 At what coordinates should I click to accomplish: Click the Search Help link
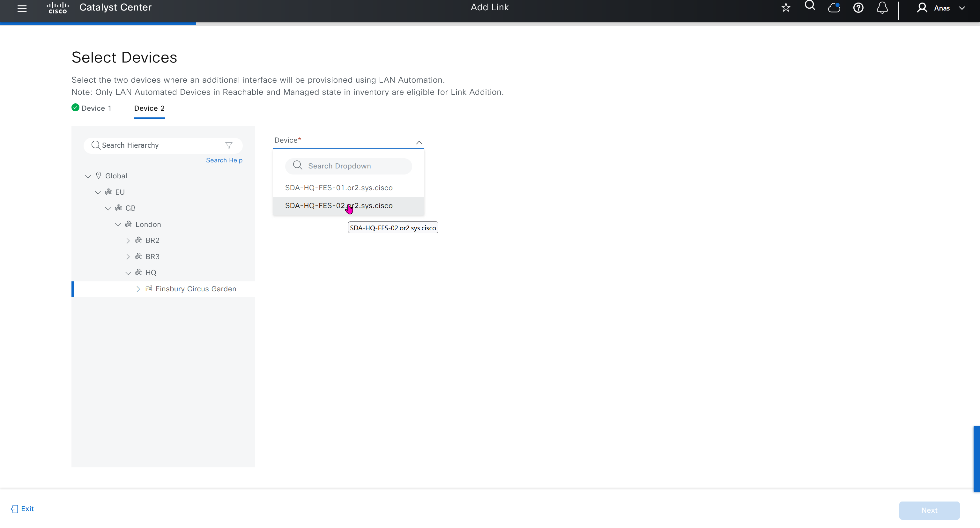coord(224,160)
